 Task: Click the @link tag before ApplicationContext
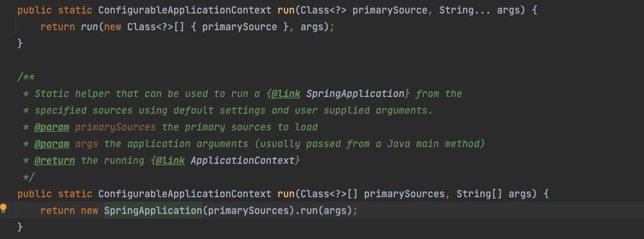point(170,160)
